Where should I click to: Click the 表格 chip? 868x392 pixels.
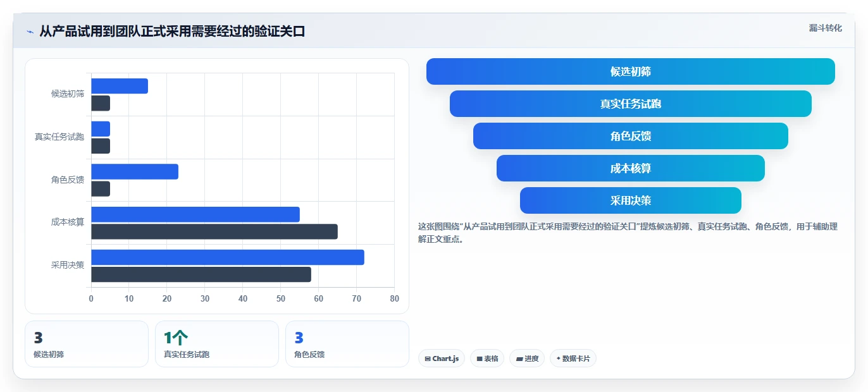487,358
